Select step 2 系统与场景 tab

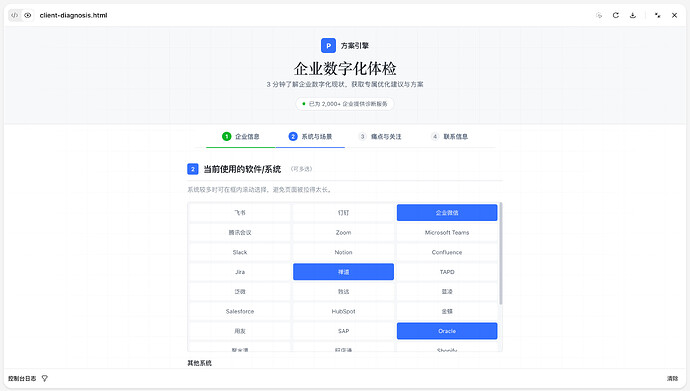pos(310,137)
